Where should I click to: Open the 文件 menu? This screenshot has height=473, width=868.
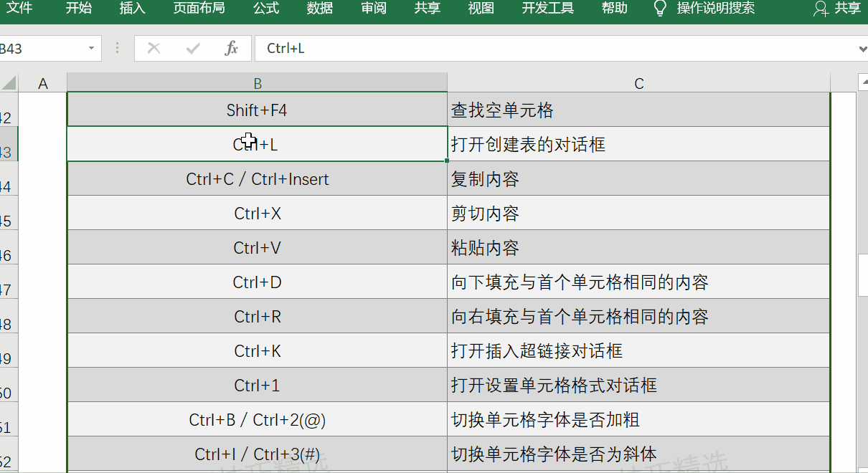pos(19,9)
